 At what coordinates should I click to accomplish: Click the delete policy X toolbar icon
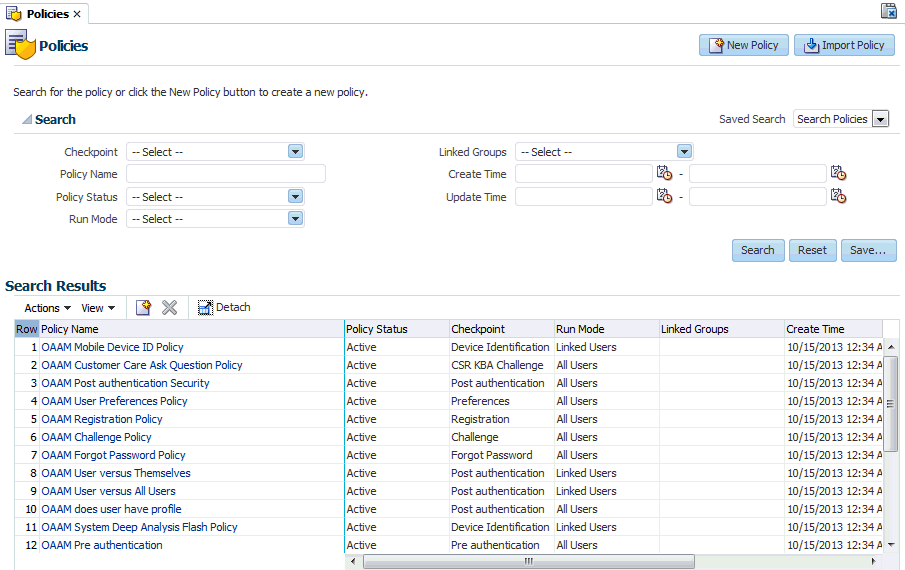[169, 308]
